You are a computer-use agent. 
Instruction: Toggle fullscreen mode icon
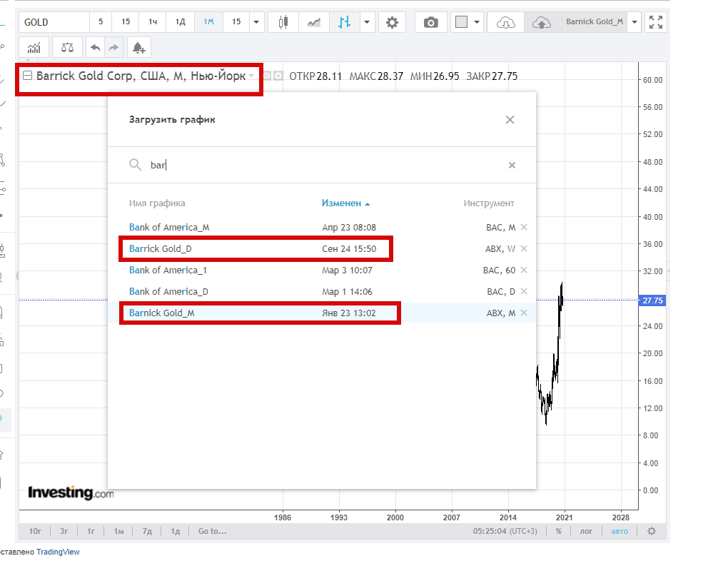656,22
